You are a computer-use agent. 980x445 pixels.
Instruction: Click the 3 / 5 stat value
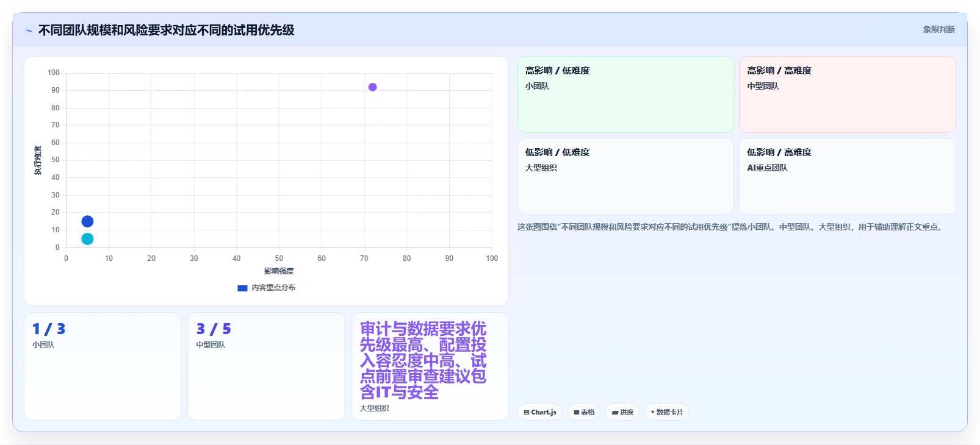tap(214, 329)
